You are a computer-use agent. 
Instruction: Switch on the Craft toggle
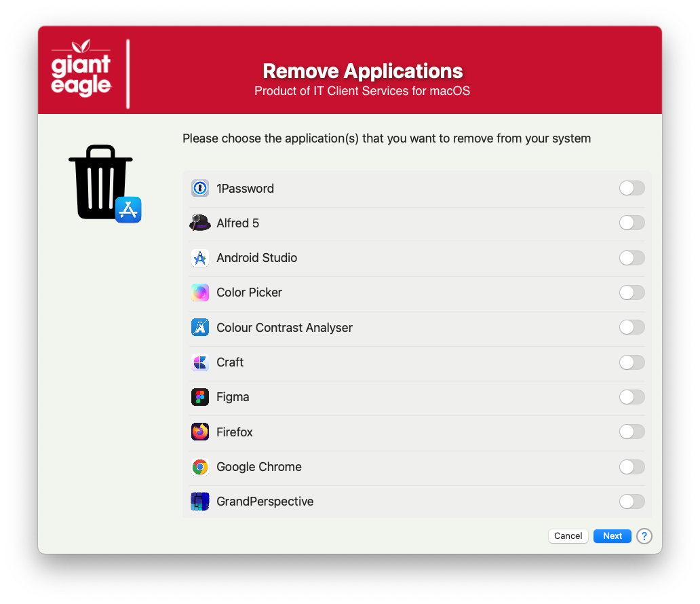(x=631, y=362)
